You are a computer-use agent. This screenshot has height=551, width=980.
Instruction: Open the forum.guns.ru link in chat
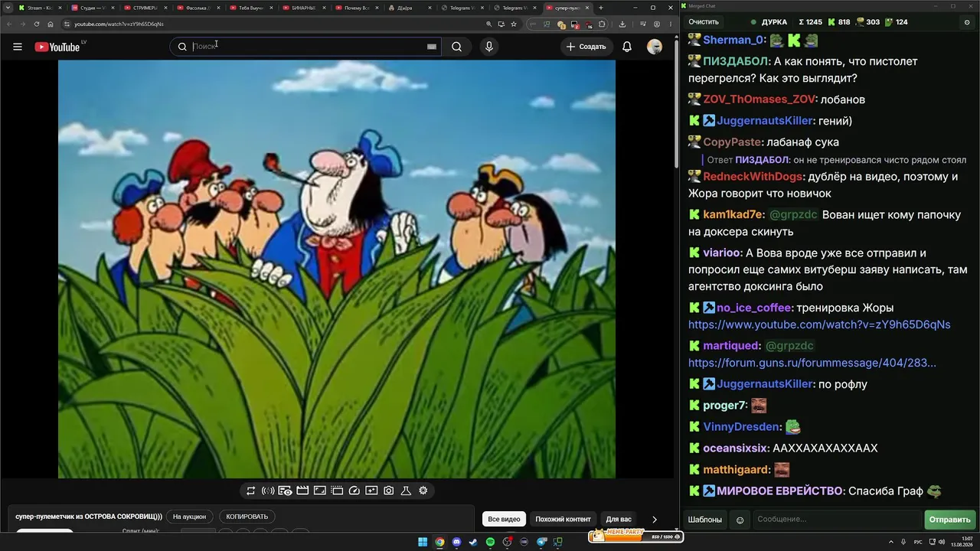(x=812, y=363)
